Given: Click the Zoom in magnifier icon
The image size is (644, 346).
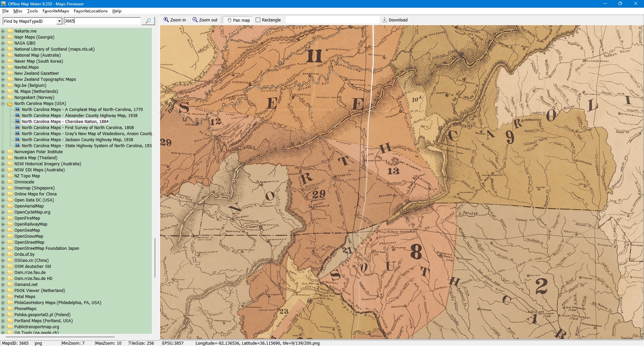Looking at the screenshot, I should pyautogui.click(x=166, y=20).
